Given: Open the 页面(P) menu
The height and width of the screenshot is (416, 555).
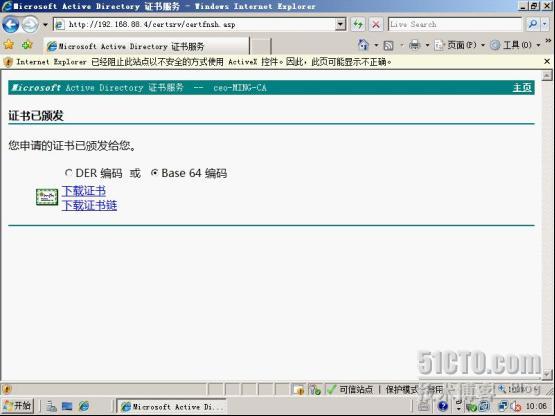Looking at the screenshot, I should point(459,45).
